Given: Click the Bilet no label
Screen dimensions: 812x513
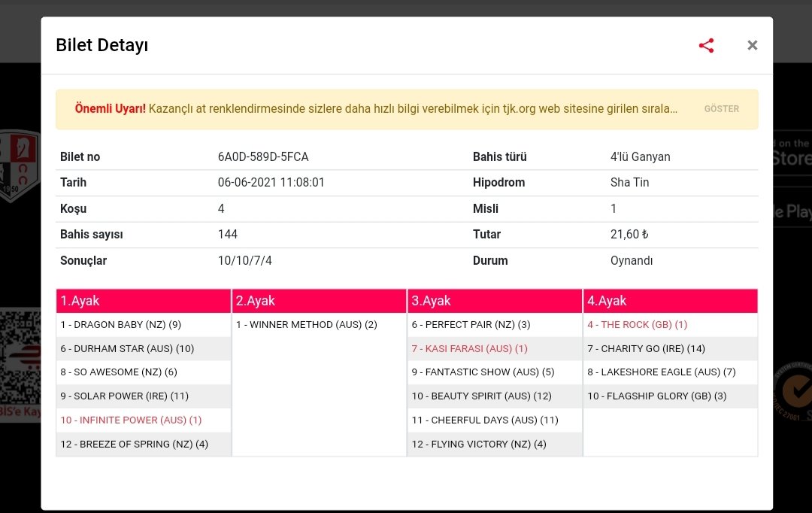Looking at the screenshot, I should pos(80,156).
